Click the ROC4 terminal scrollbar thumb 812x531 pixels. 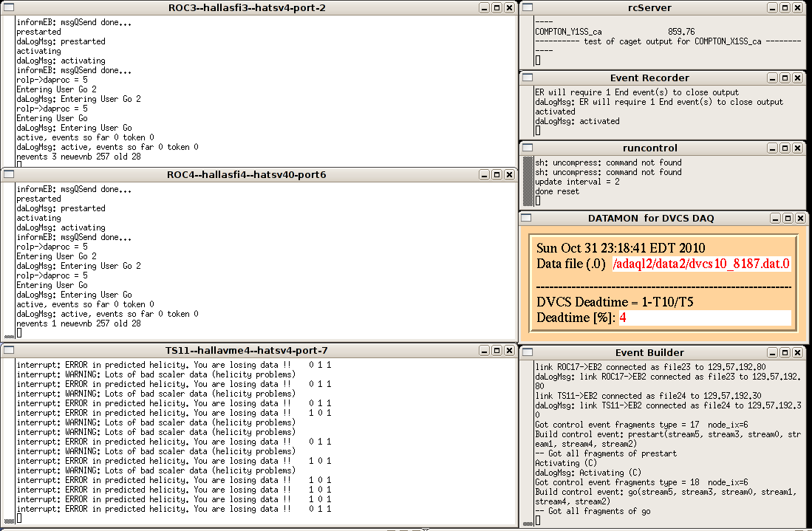[9, 337]
